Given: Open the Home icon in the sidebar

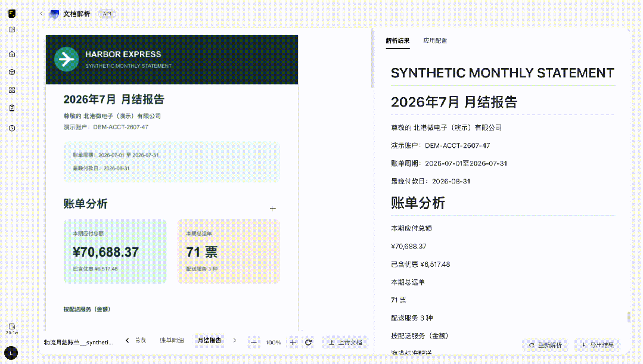Looking at the screenshot, I should (x=12, y=54).
